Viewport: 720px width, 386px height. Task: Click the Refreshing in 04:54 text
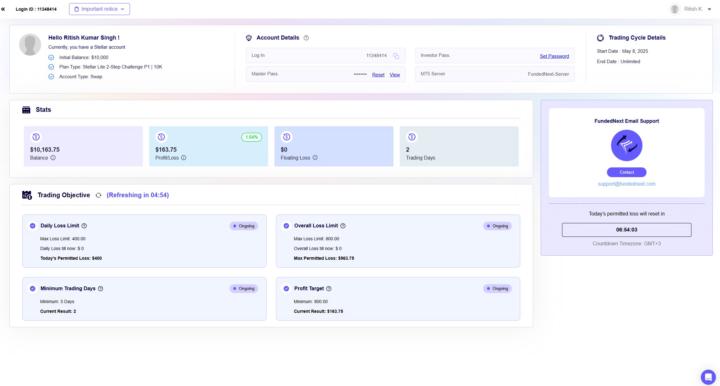click(x=138, y=195)
